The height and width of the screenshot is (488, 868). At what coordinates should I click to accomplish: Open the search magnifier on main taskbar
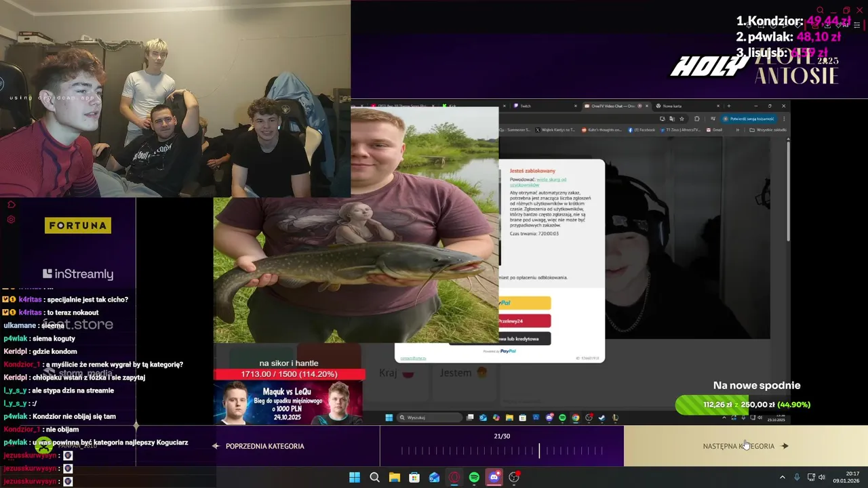point(374,477)
